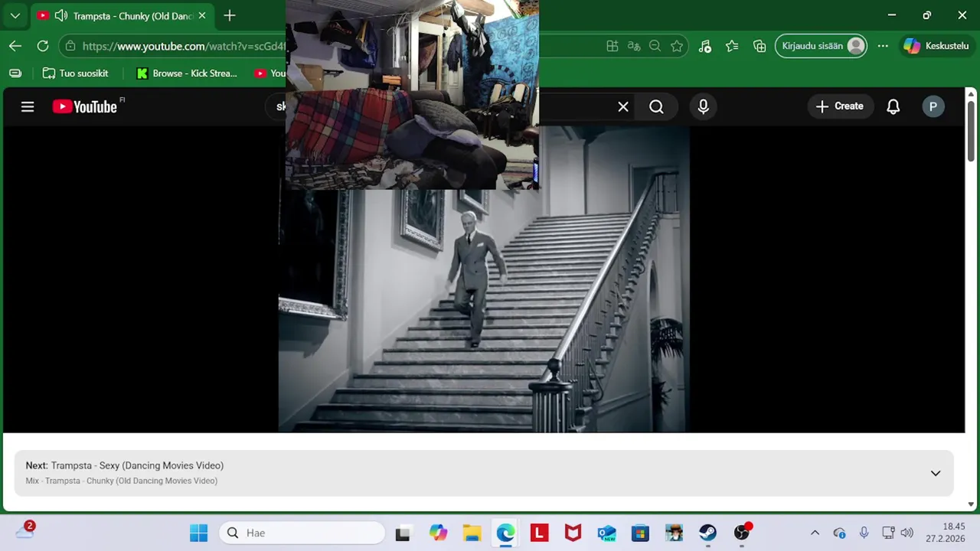
Task: Open OBS Studio from the taskbar
Action: [742, 533]
